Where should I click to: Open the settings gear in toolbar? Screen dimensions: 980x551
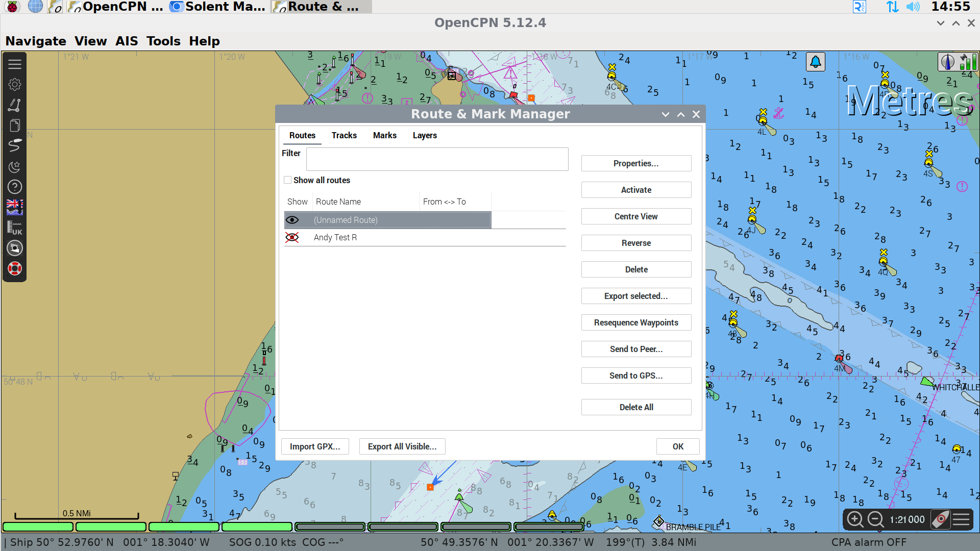[15, 85]
